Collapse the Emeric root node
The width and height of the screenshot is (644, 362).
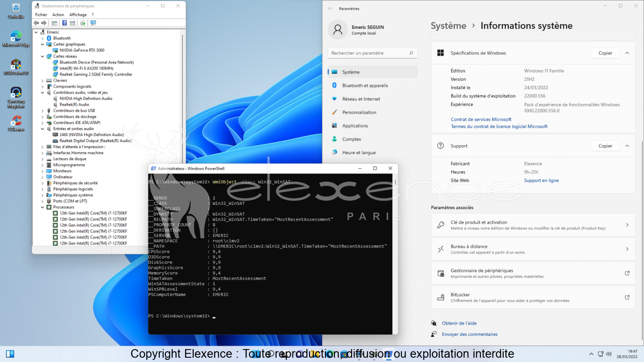pyautogui.click(x=36, y=32)
